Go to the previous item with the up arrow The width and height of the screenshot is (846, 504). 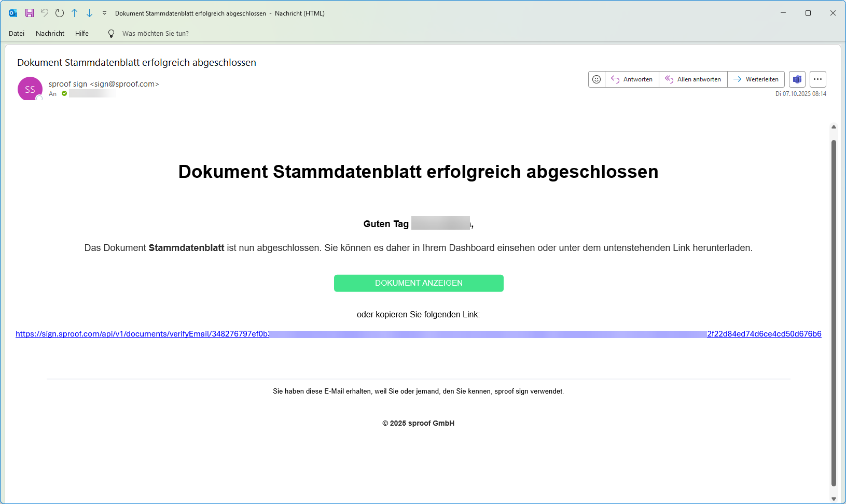click(75, 13)
